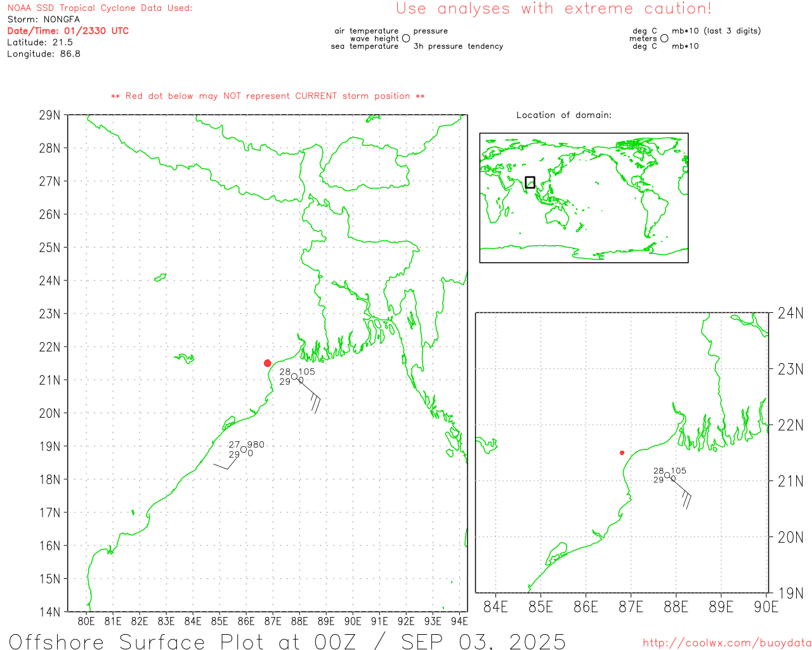Image resolution: width=812 pixels, height=650 pixels.
Task: Click the '80E' longitude axis label
Action: point(86,621)
